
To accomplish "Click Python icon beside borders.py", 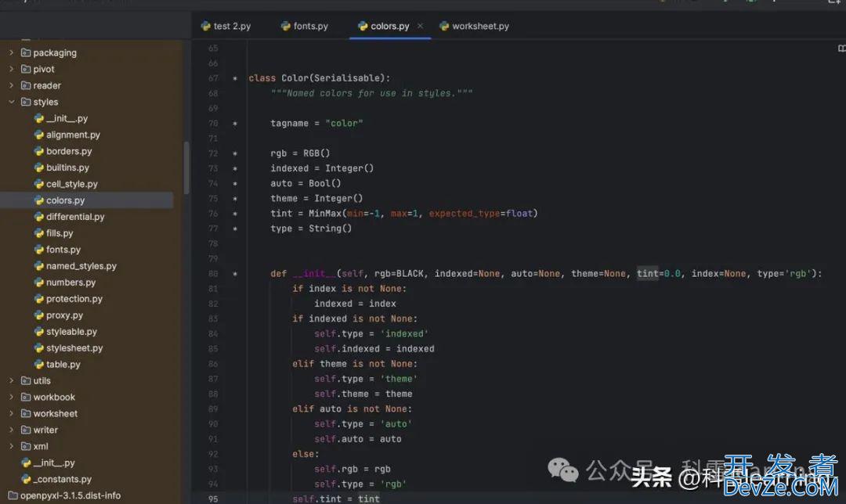I will pyautogui.click(x=39, y=151).
